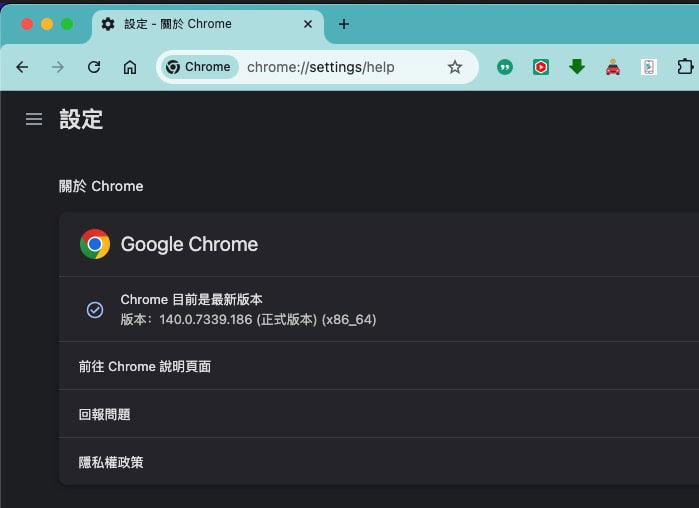Screen dimensions: 699x508
Task: Click the 設定 page title
Action: coord(81,119)
